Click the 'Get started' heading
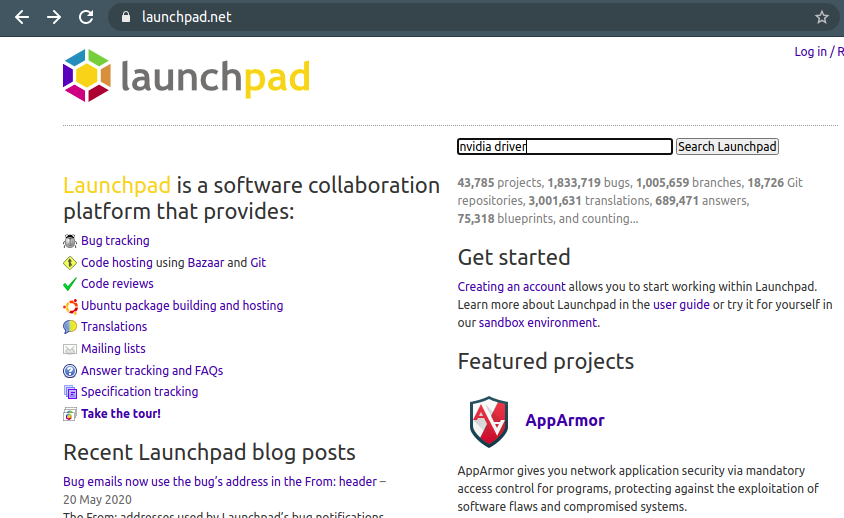844x518 pixels. point(514,257)
